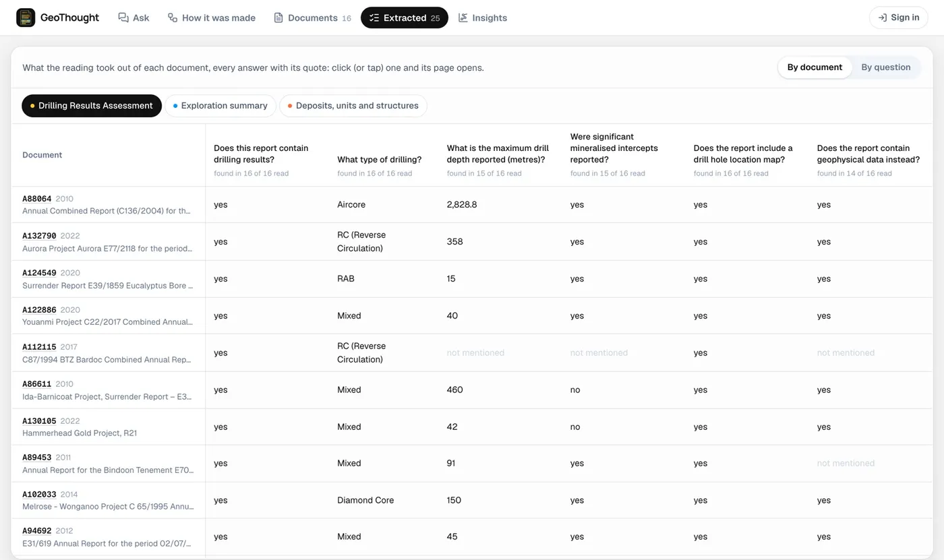Open document A132790
The width and height of the screenshot is (944, 560).
[x=39, y=236]
